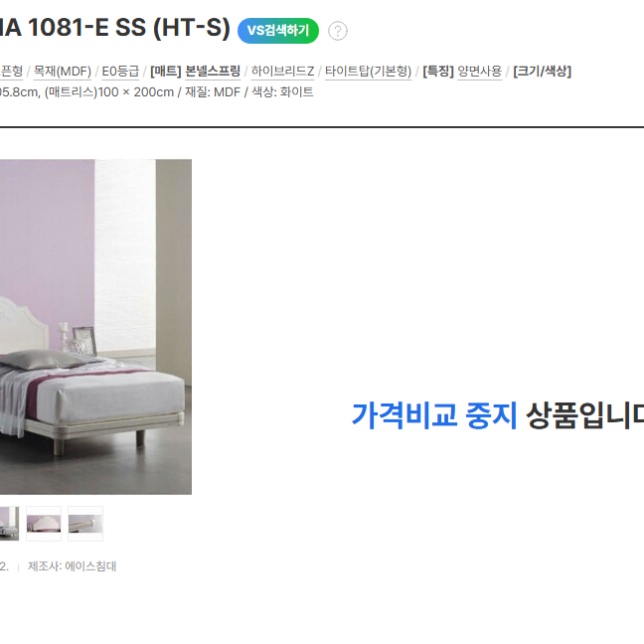
Task: Click the [특징] spec category label
Action: (438, 72)
